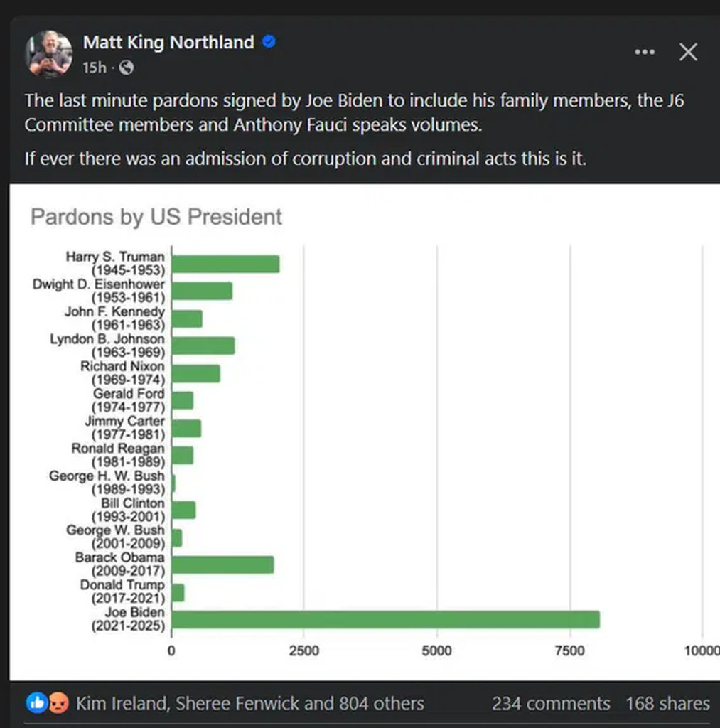The width and height of the screenshot is (720, 728).
Task: Click the Joe Biden bar in chart
Action: click(x=386, y=619)
